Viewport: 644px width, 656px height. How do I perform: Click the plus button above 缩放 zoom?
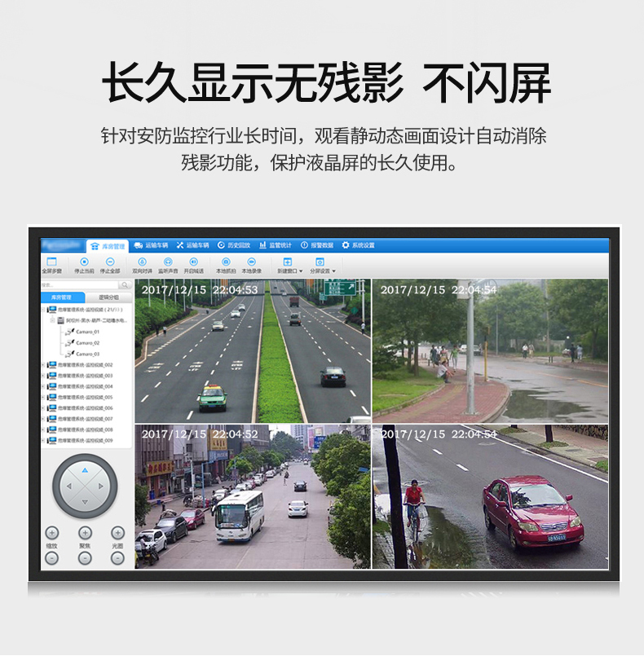pos(52,533)
